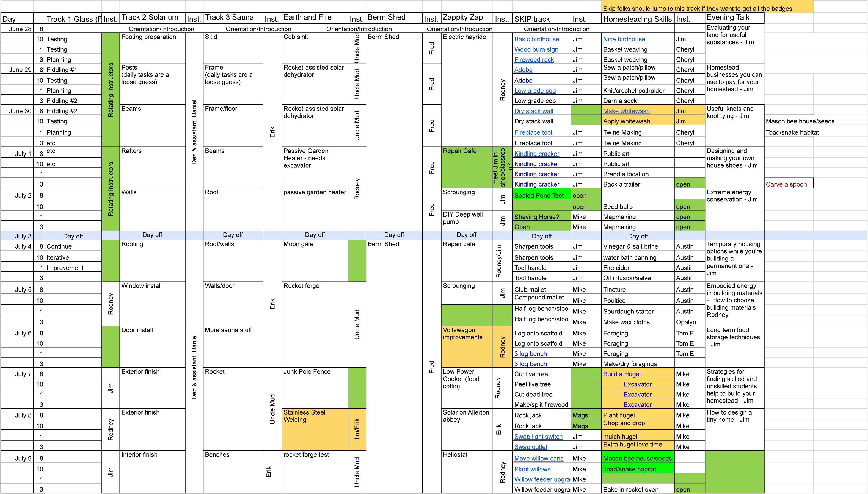Open the Fireplace tool link
This screenshot has height=494, width=868.
[533, 132]
